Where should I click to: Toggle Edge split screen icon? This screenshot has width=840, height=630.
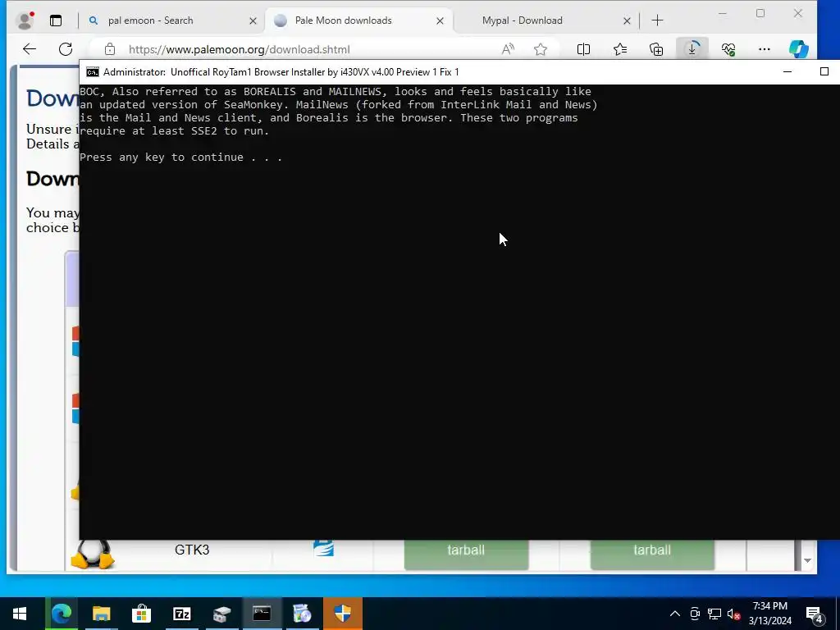[x=583, y=49]
